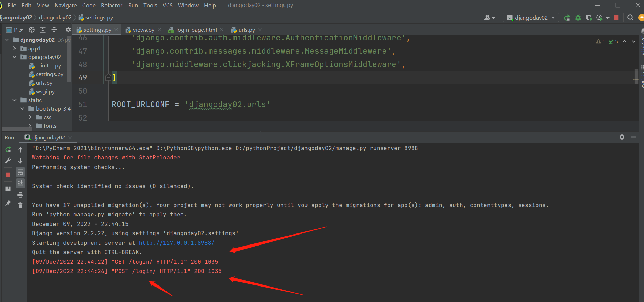Screen dimensions: 644x302
Task: Open Run panel settings gear
Action: [x=622, y=137]
